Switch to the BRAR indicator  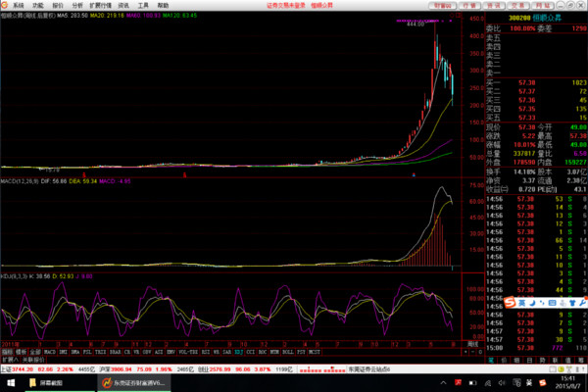[115, 352]
